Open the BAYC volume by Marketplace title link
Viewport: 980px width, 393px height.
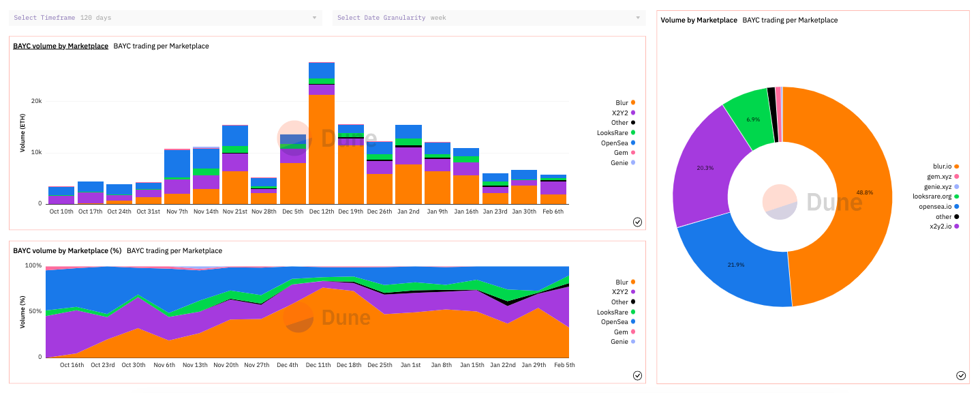click(x=61, y=46)
